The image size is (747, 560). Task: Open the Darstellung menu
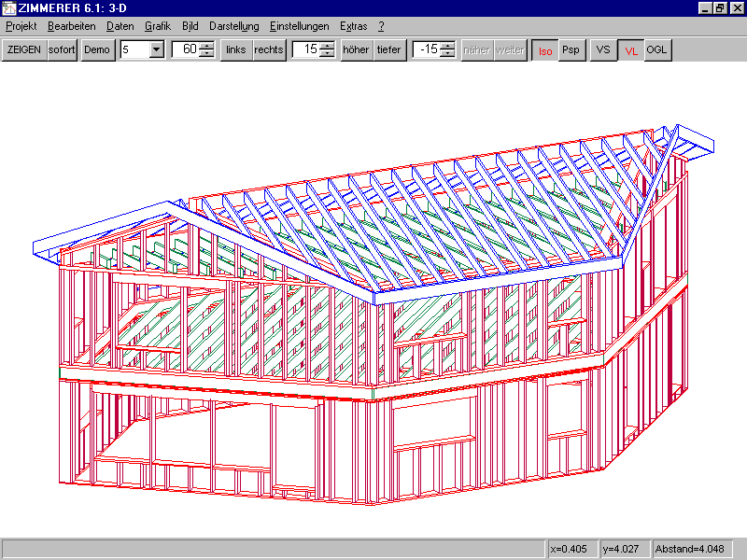coord(233,26)
